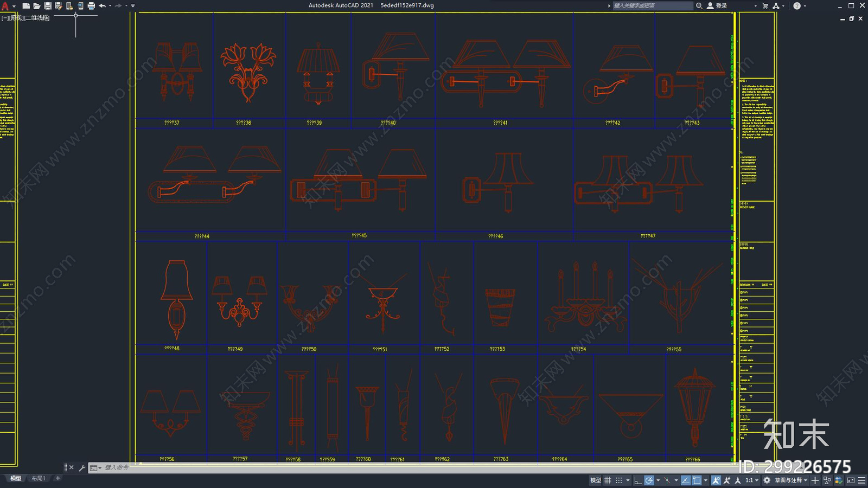Open the 1:1 annotation scale dropdown
The width and height of the screenshot is (868, 488).
pyautogui.click(x=752, y=480)
